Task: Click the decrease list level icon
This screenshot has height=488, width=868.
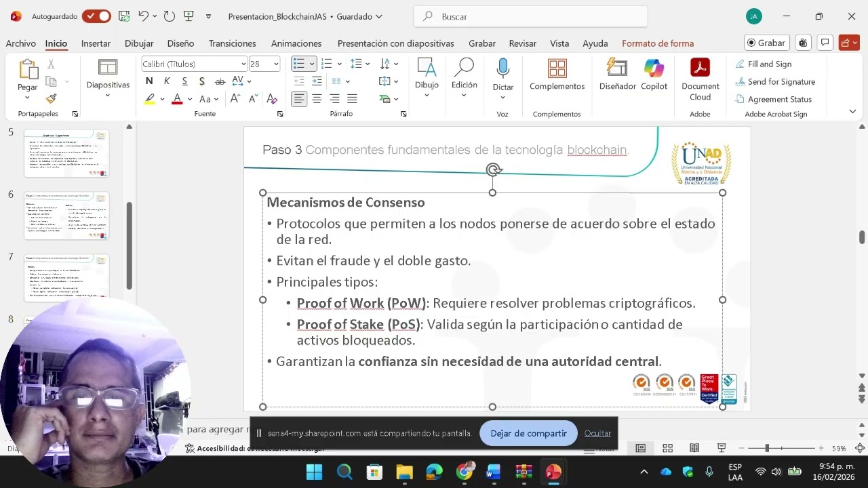Action: pos(299,81)
